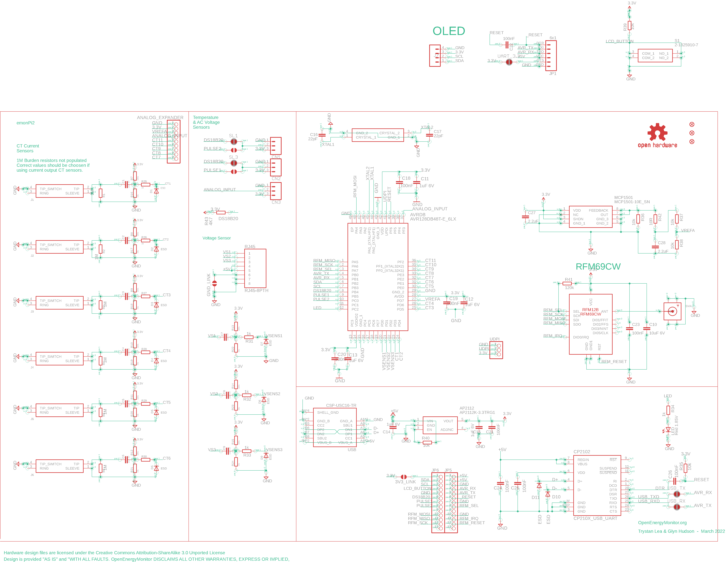Click the UART_3.3V solder jumper pad
728x562 pixels.
coord(509,62)
